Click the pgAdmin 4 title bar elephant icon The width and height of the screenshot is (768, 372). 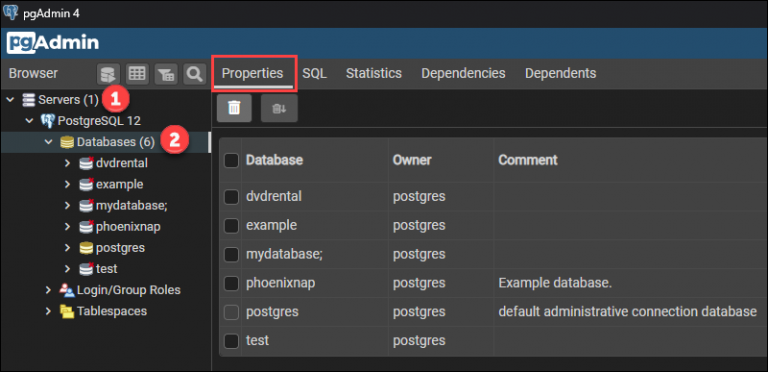10,12
